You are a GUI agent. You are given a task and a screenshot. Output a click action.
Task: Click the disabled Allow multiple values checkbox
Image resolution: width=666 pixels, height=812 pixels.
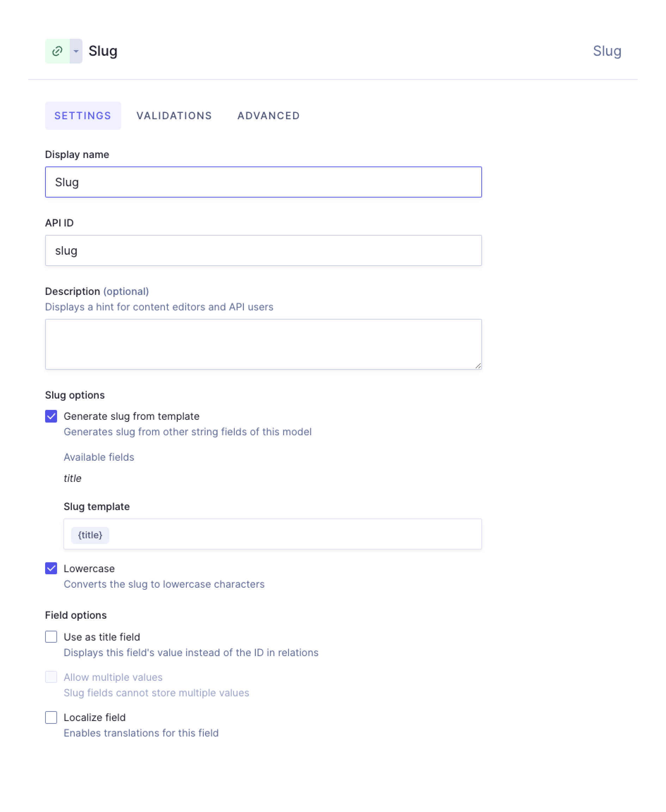51,677
